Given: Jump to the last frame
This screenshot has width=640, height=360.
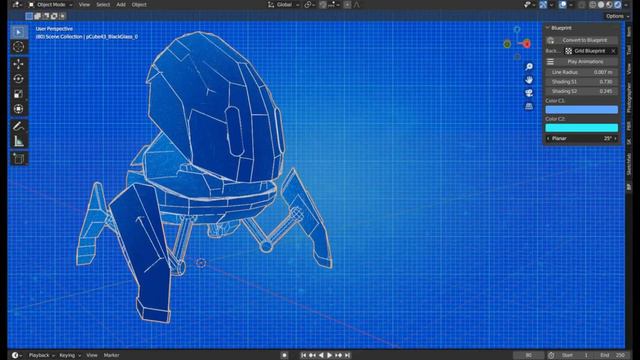Looking at the screenshot, I should (347, 355).
